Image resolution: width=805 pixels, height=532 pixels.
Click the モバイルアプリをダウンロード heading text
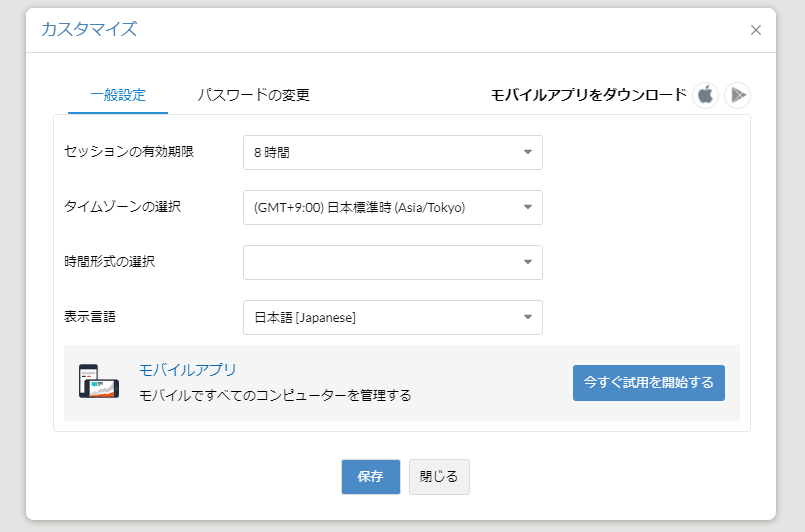[x=589, y=95]
